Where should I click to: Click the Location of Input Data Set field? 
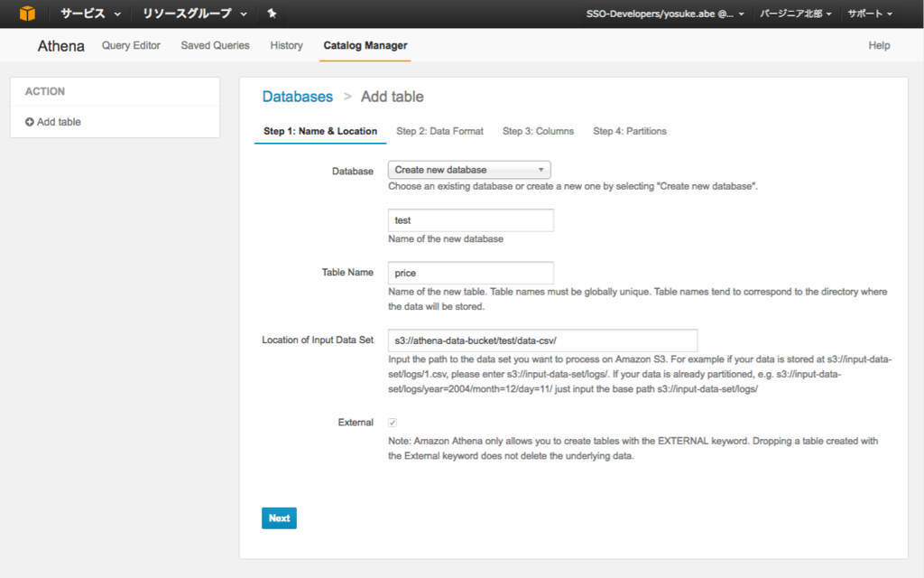tap(542, 340)
